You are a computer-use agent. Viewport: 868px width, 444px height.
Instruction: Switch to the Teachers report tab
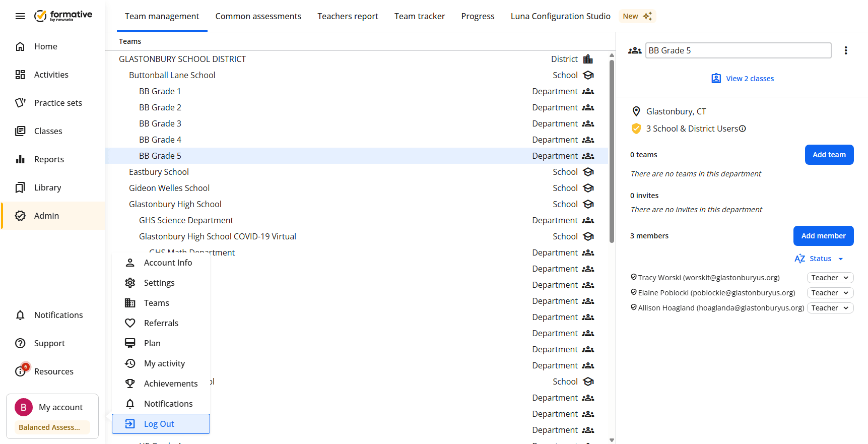pyautogui.click(x=348, y=16)
